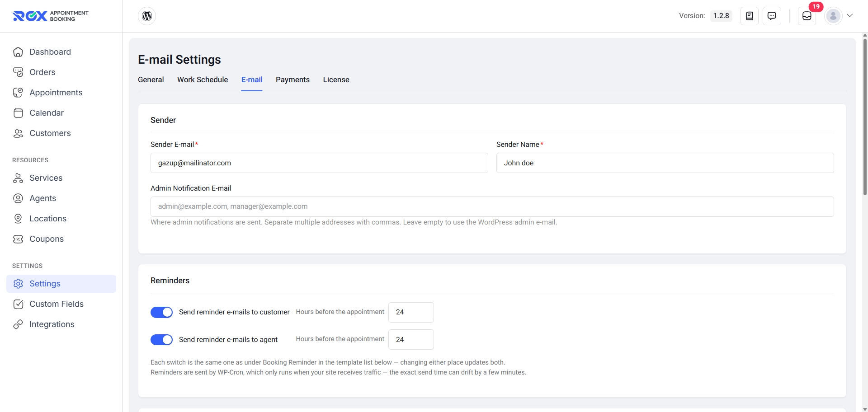Disable reminder e-mails to agent toggle
Screen dimensions: 868x412
click(161, 340)
